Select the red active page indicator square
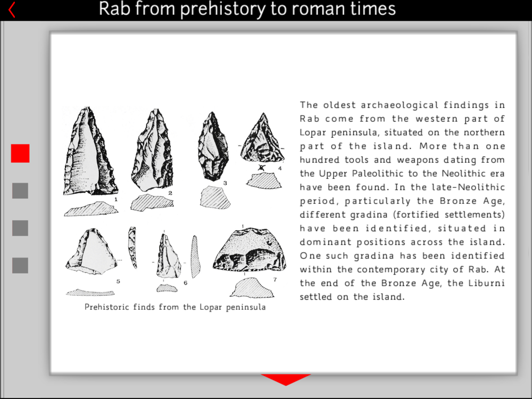532x399 pixels. (x=20, y=153)
